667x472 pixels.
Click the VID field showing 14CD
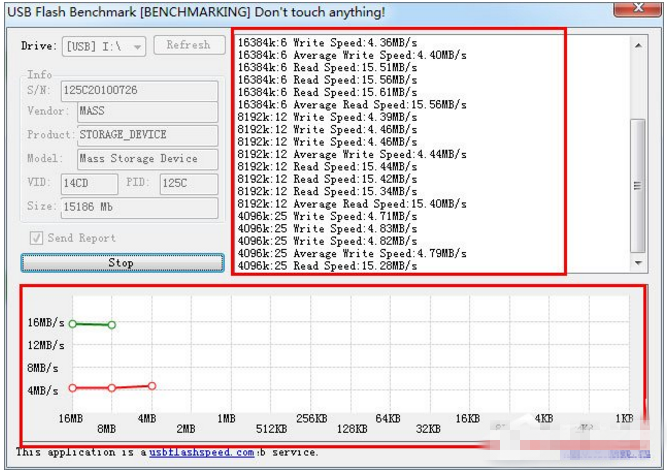tap(89, 183)
